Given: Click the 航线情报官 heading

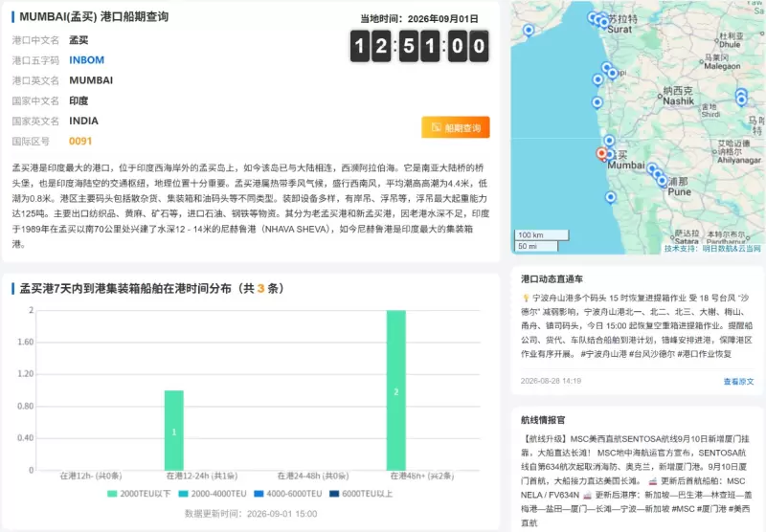Looking at the screenshot, I should [543, 420].
